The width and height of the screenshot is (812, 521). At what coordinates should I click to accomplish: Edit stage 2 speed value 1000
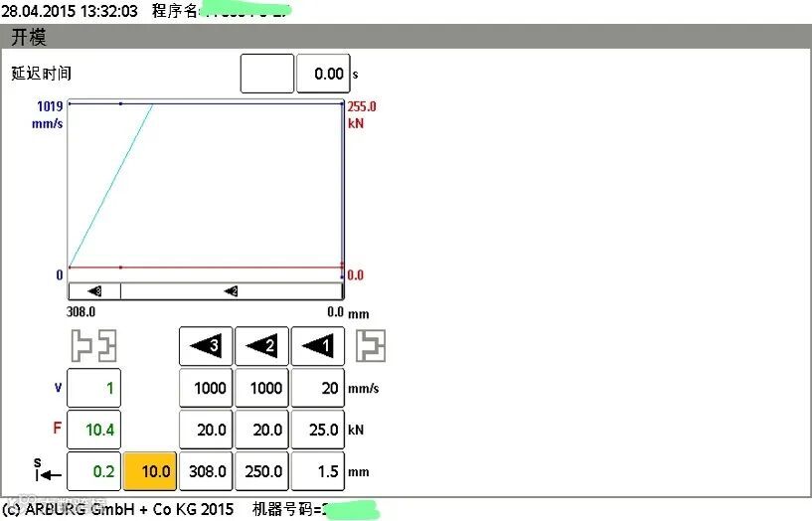tap(262, 388)
